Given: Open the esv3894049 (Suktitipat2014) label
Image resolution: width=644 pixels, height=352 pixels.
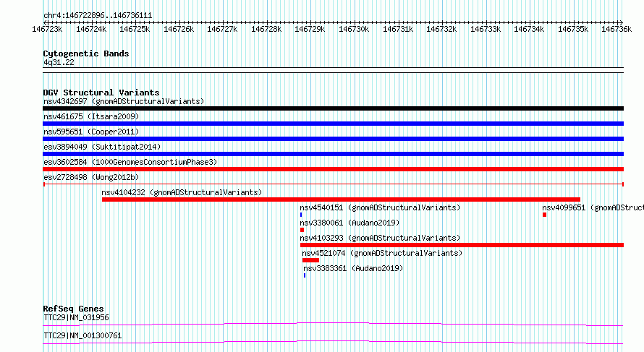Looking at the screenshot, I should [x=102, y=147].
